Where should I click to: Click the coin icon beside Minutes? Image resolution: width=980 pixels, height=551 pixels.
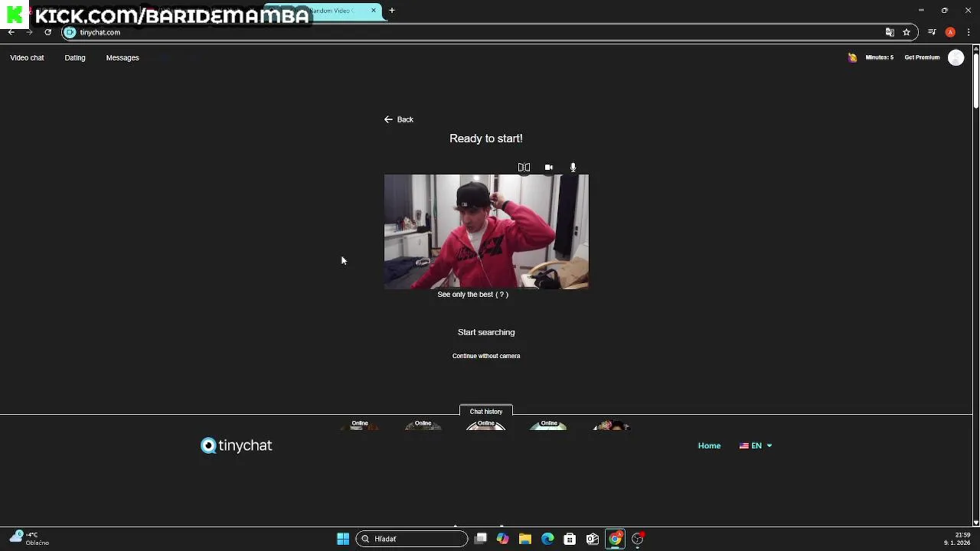tap(852, 57)
